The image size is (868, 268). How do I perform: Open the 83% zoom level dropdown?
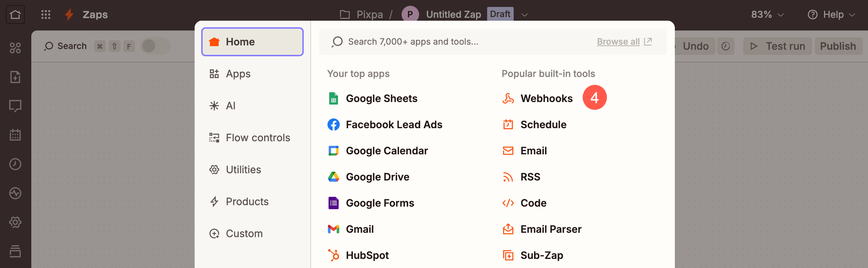767,15
